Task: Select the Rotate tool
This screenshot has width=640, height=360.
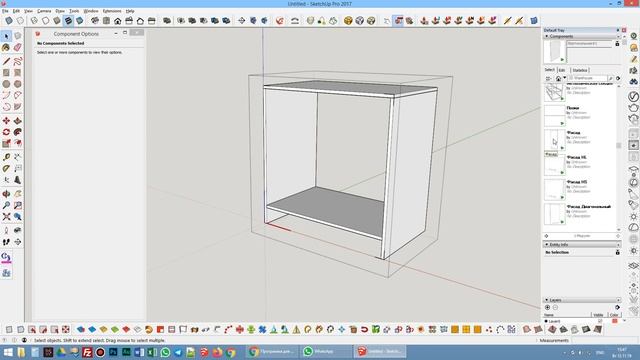Action: 6,132
